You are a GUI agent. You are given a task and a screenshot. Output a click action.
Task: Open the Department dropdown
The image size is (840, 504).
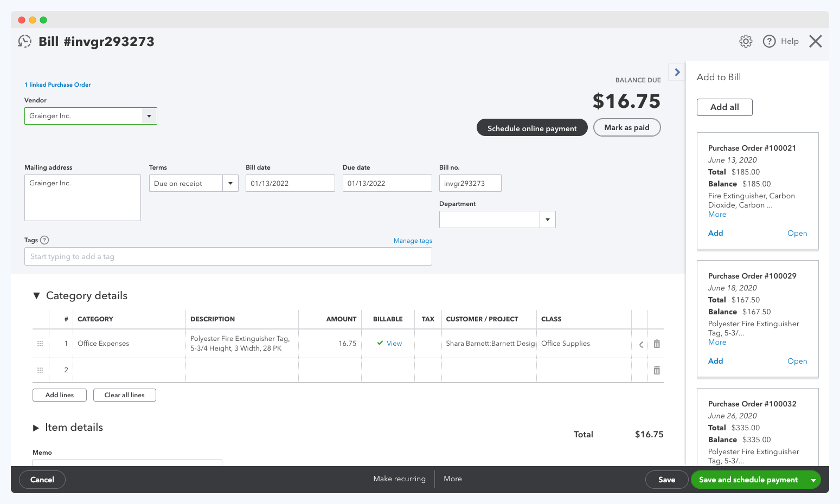[x=548, y=219]
